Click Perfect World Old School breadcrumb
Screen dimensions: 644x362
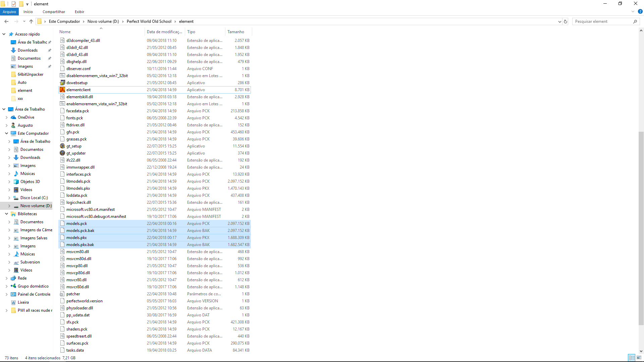point(149,21)
